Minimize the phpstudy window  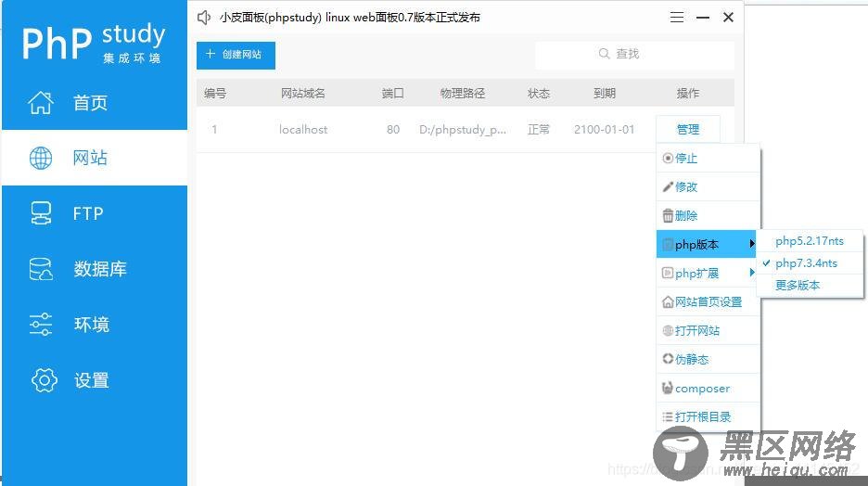pyautogui.click(x=703, y=18)
